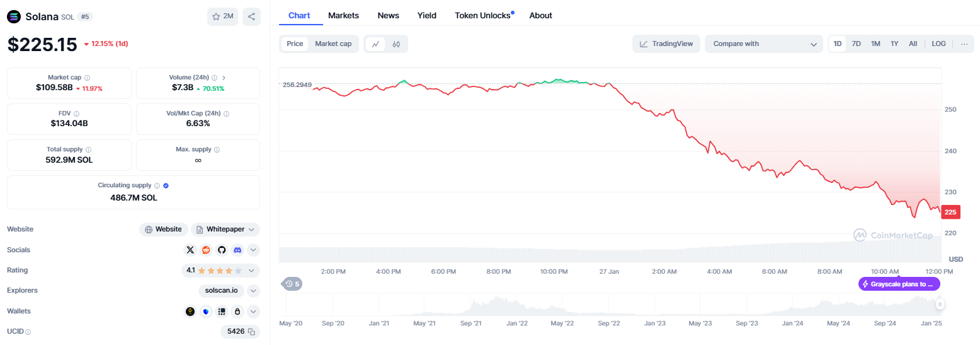Toggle LOG scale on chart
This screenshot has width=980, height=345.
pos(939,44)
